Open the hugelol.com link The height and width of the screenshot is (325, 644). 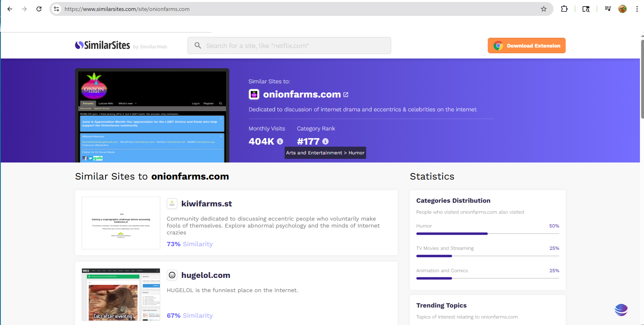click(205, 275)
